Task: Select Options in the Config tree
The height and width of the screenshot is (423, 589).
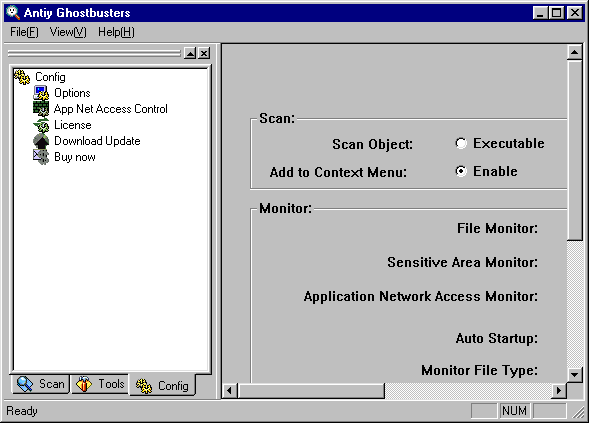Action: pyautogui.click(x=72, y=93)
